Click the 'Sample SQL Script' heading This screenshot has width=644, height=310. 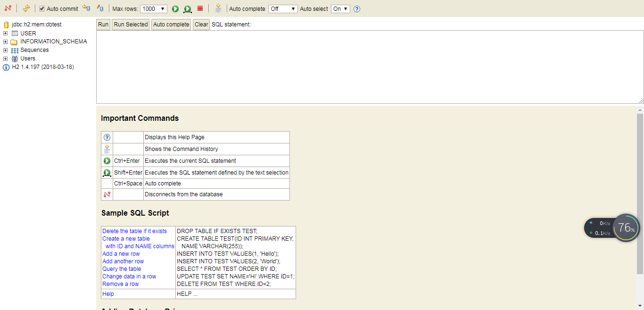[135, 213]
